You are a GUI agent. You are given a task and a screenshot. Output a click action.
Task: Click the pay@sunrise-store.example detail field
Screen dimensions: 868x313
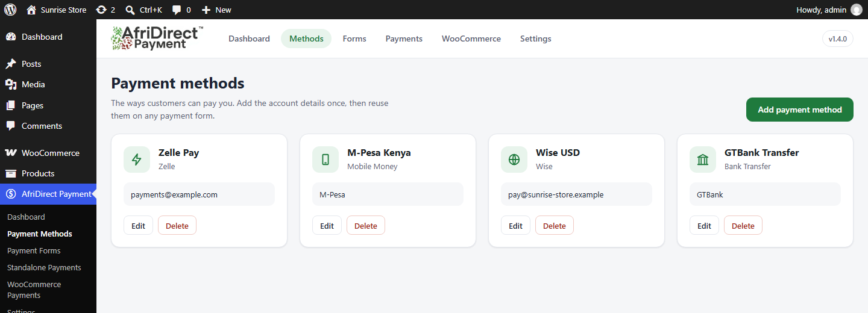click(x=576, y=194)
